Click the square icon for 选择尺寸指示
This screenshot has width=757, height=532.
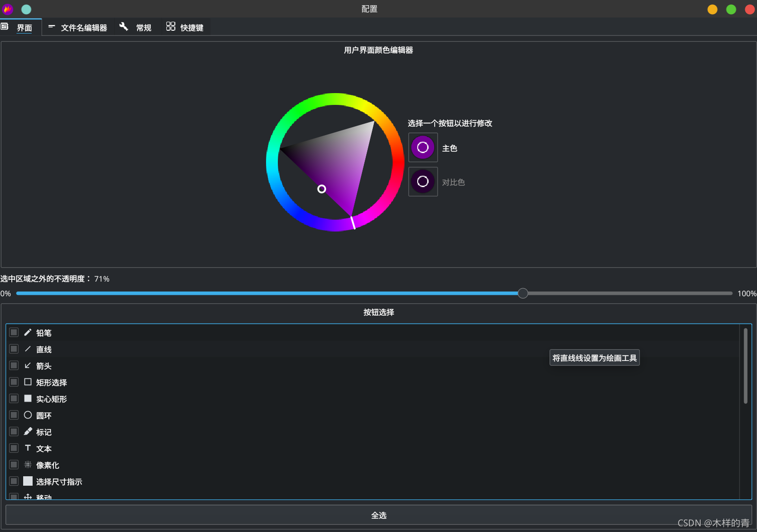pos(28,481)
